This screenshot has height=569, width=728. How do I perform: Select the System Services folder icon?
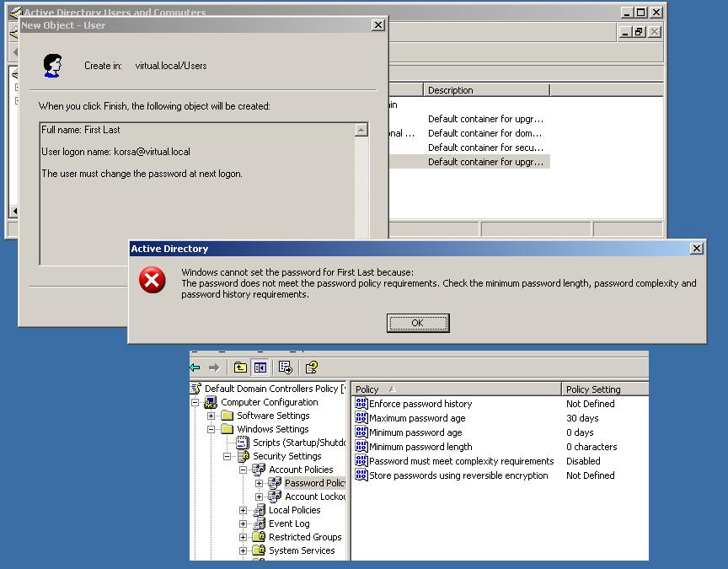[259, 550]
